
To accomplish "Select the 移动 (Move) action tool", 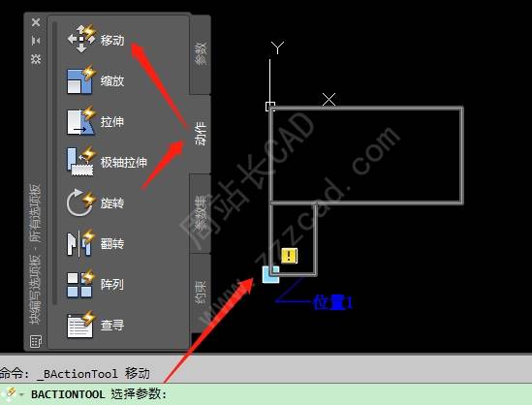I will coord(96,39).
